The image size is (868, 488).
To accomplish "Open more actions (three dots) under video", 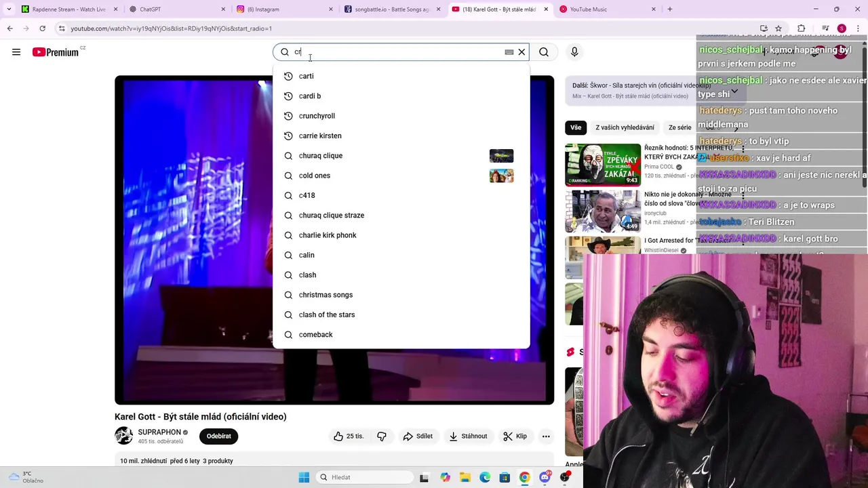I will [546, 436].
